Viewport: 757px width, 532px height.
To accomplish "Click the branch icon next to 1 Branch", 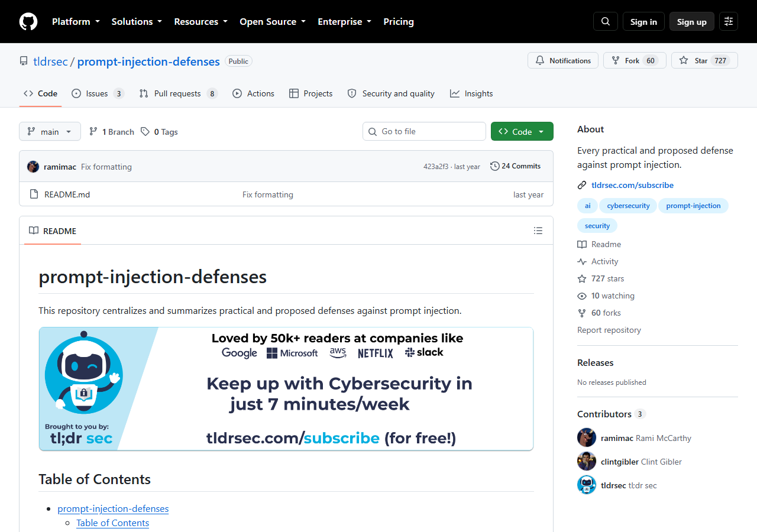I will pos(93,132).
